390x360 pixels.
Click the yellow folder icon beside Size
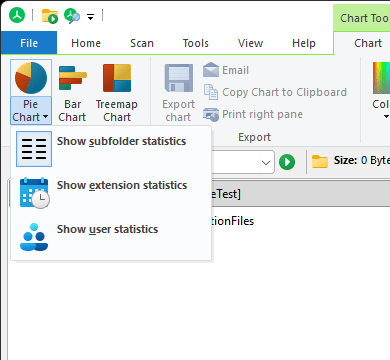click(320, 161)
